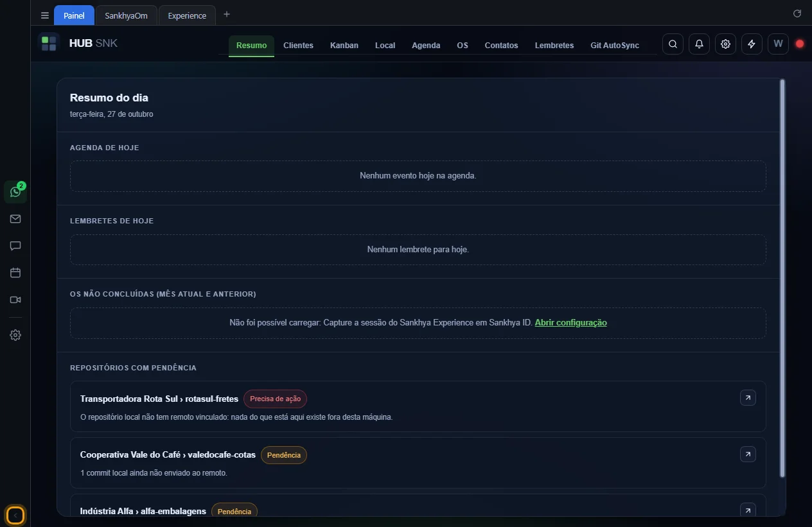Click the Pendência badge on valedocafe-cotas
This screenshot has width=812, height=527.
283,455
